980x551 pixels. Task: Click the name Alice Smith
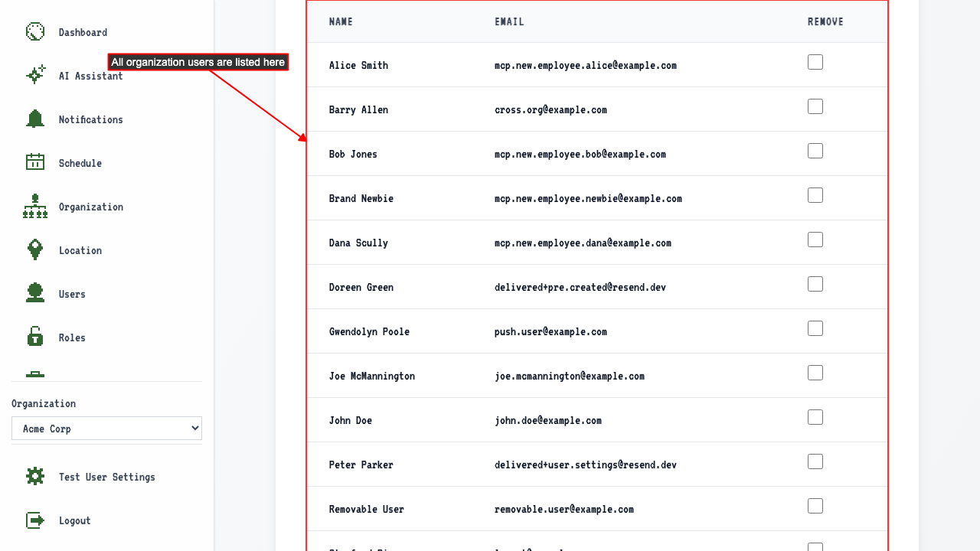pos(358,65)
